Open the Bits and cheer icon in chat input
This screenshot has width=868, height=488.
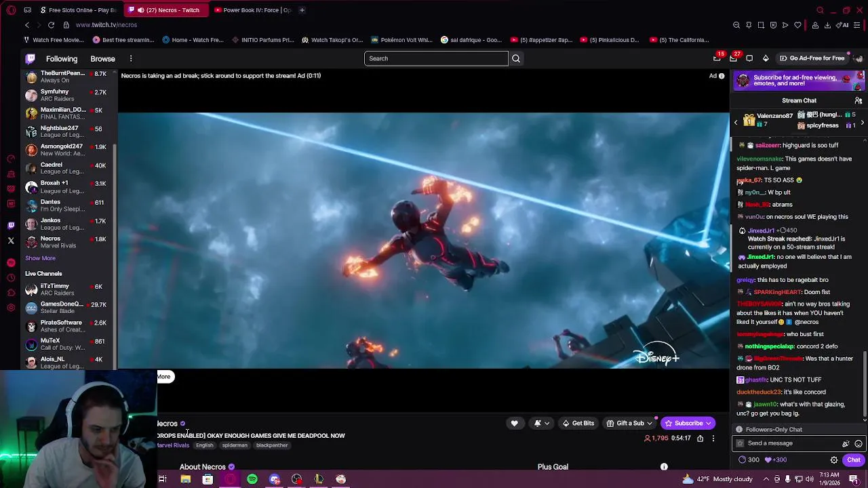tap(846, 444)
